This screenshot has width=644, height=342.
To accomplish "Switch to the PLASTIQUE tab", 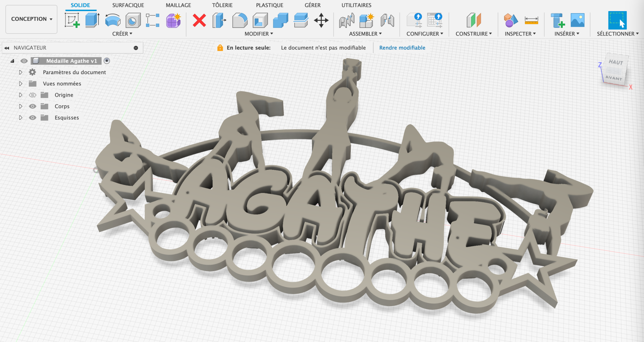I will [x=270, y=5].
